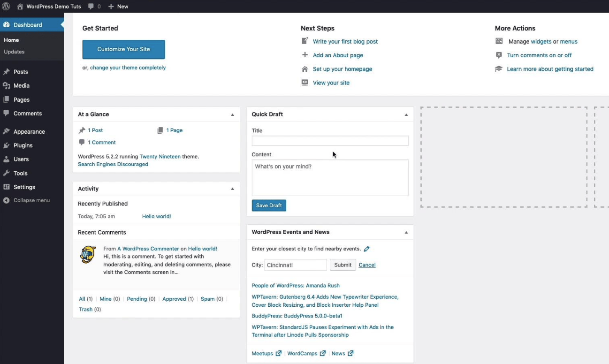This screenshot has height=364, width=609.
Task: Focus the What's on your mind content box
Action: [x=330, y=178]
